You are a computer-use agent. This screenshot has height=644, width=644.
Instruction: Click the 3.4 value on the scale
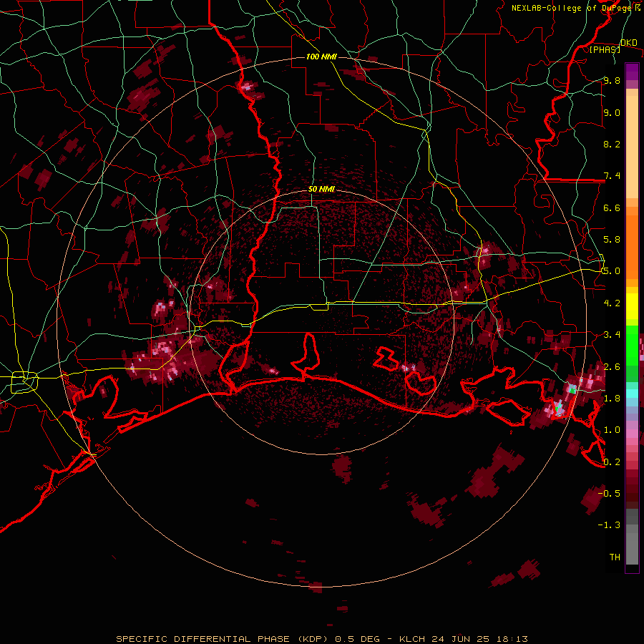point(612,335)
